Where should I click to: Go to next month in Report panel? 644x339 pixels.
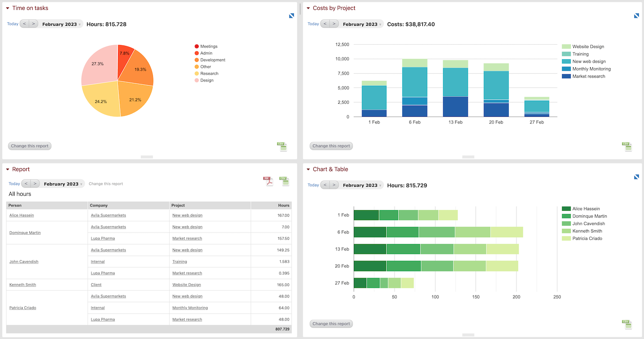tap(35, 184)
